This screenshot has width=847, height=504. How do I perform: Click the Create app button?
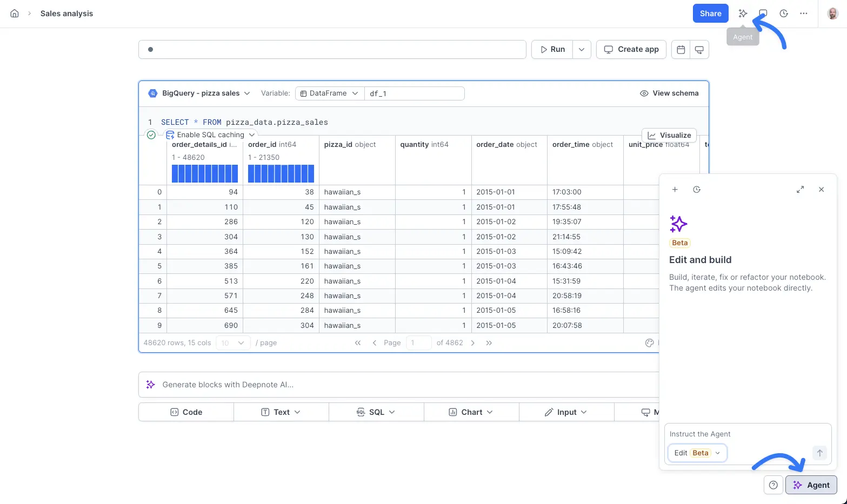coord(631,50)
